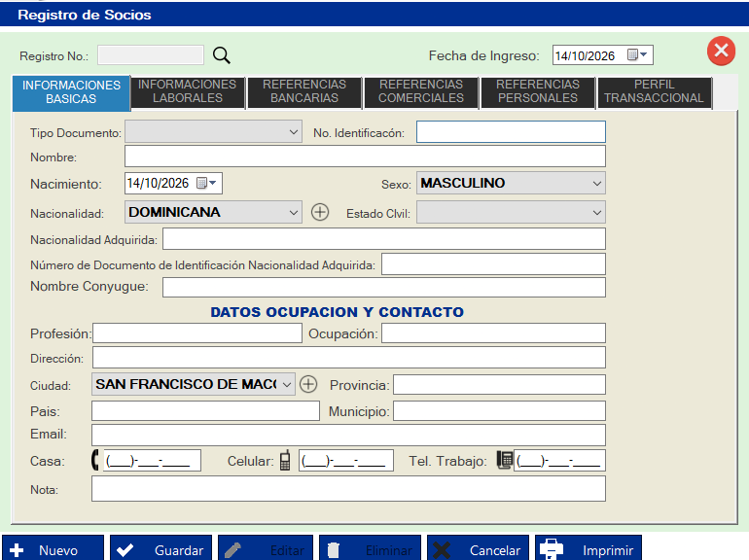Click the Casa telephone handset icon

[95, 460]
